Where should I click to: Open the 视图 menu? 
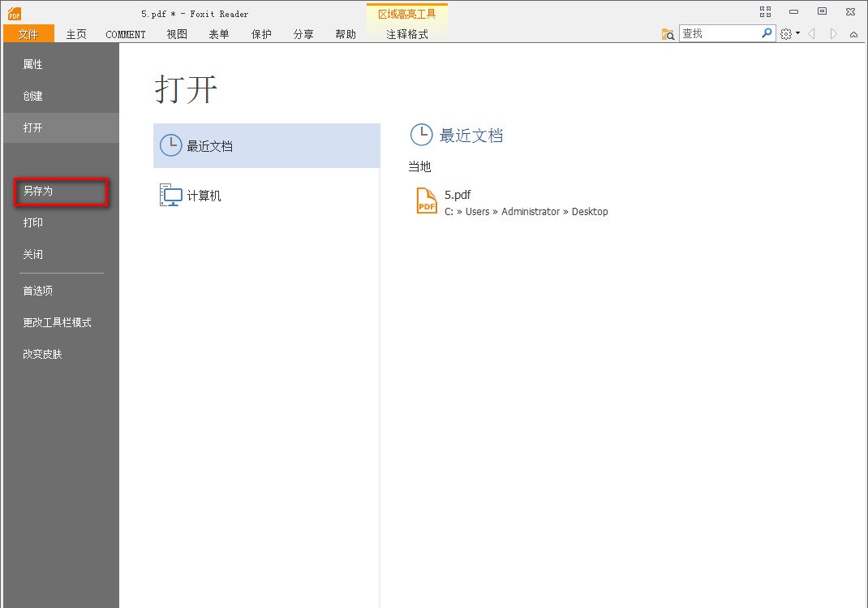tap(176, 34)
